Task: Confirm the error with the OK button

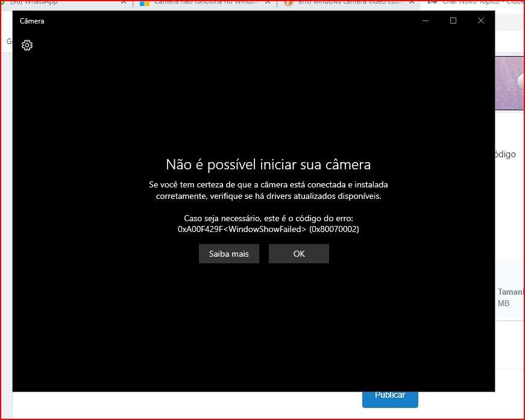Action: pyautogui.click(x=298, y=254)
